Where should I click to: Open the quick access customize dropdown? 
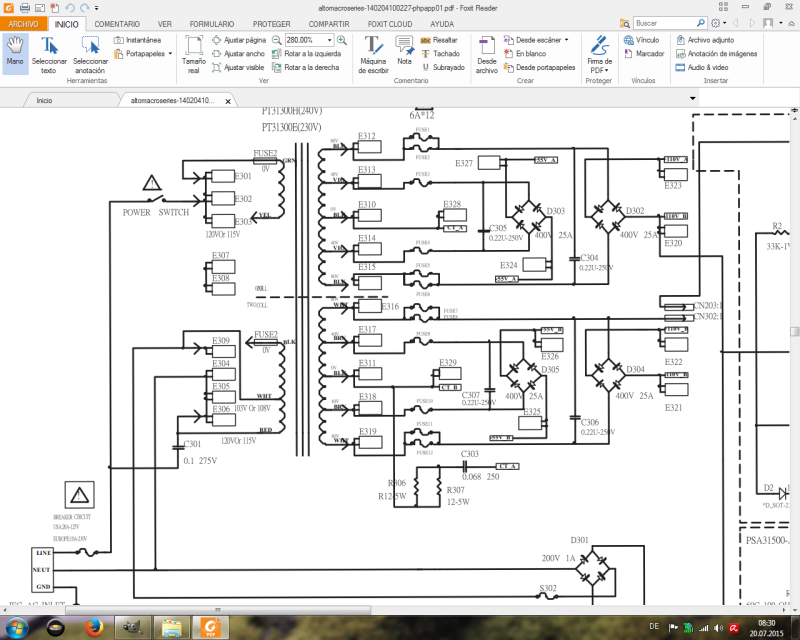coord(96,8)
